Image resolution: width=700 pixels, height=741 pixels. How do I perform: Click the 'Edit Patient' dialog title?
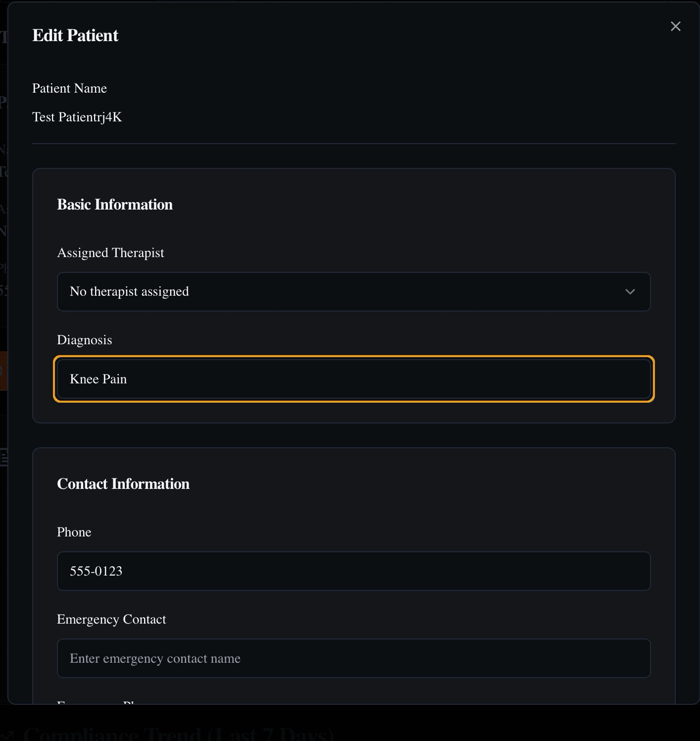75,36
